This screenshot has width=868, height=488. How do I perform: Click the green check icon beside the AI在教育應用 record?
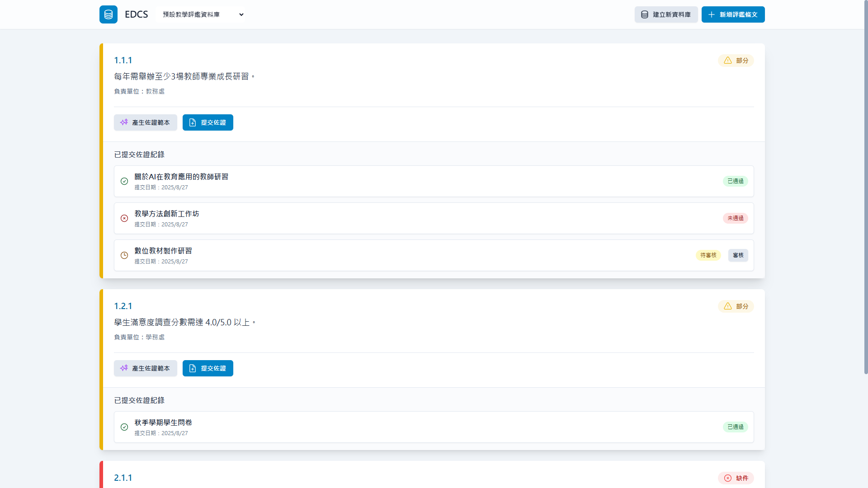(x=124, y=181)
